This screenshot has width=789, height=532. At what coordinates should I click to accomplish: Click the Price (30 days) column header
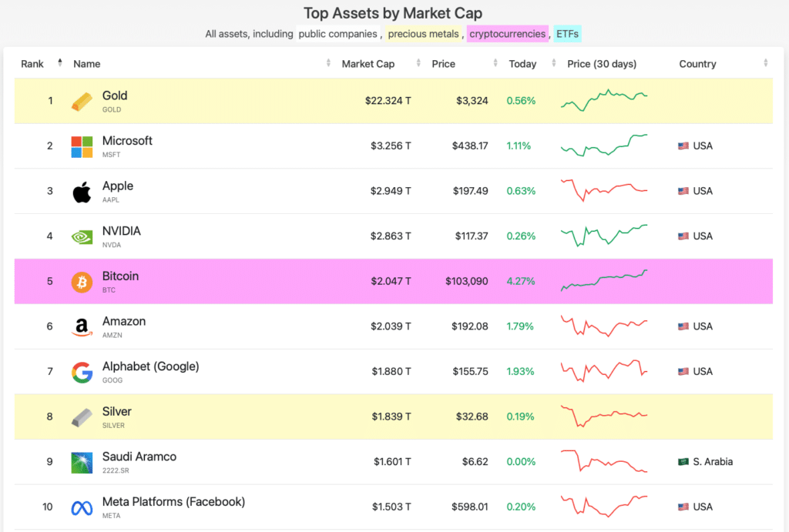(602, 64)
